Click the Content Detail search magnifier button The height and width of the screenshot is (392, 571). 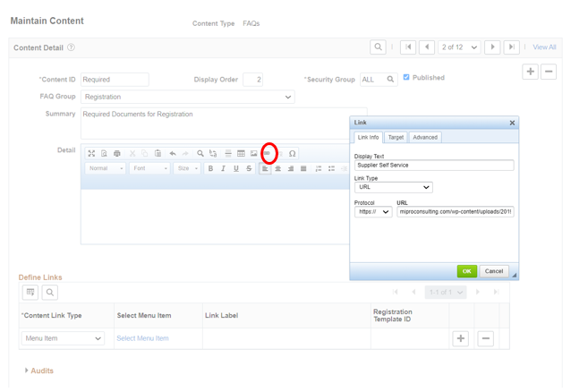click(378, 47)
